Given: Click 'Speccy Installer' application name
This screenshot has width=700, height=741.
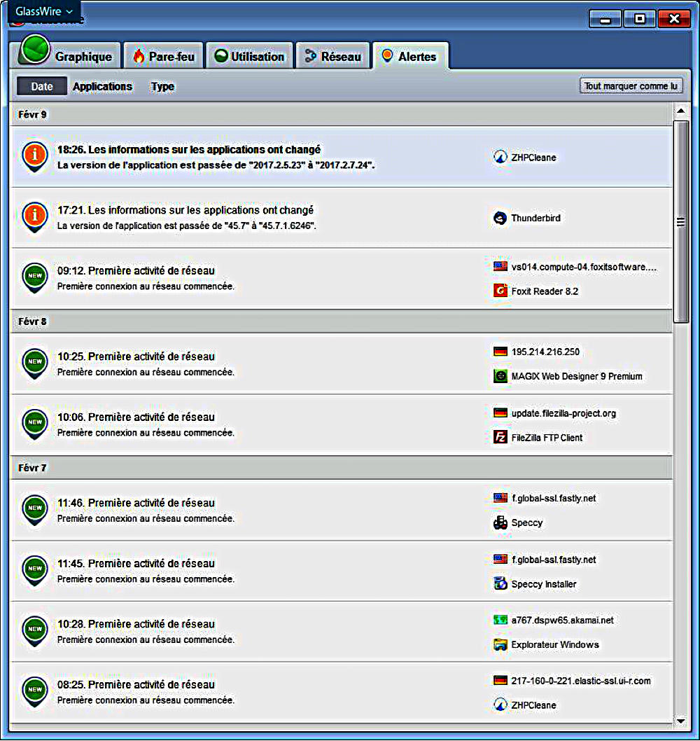Looking at the screenshot, I should [544, 584].
